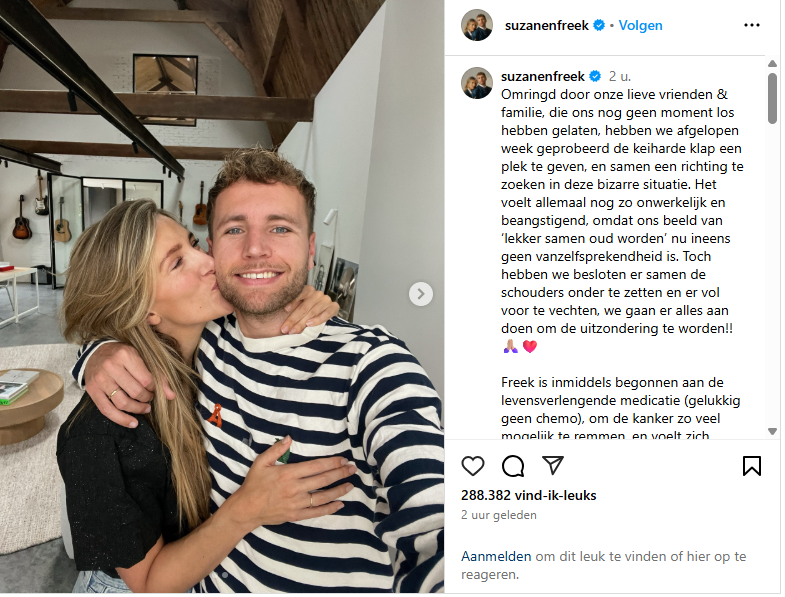Viewport: 785px width, 597px height.
Task: Click the caption scrollbar thumb
Action: click(x=772, y=98)
